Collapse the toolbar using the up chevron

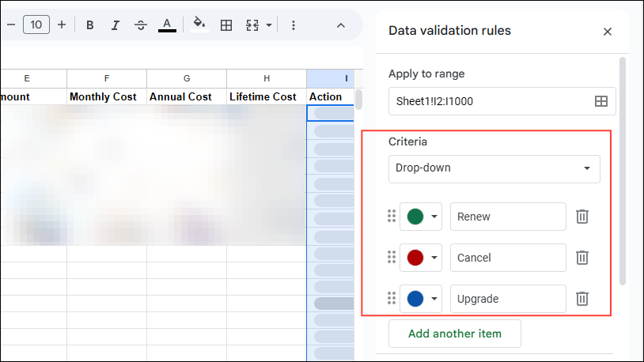pos(341,25)
